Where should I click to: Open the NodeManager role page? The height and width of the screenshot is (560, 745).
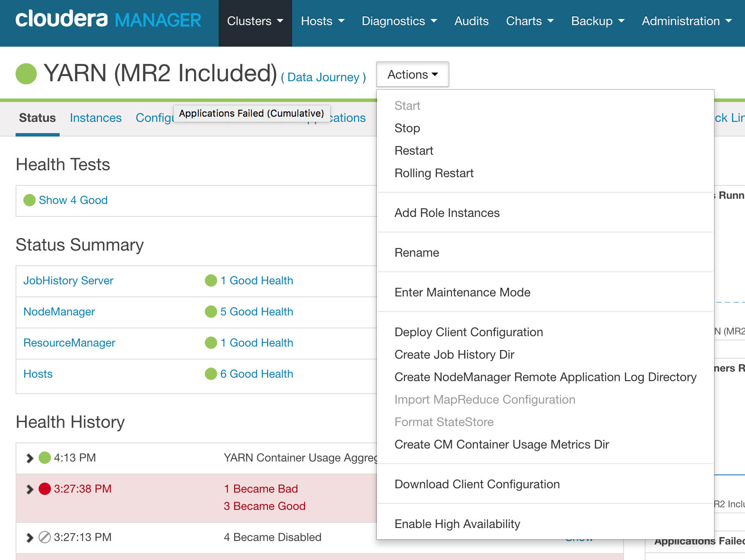coord(59,312)
